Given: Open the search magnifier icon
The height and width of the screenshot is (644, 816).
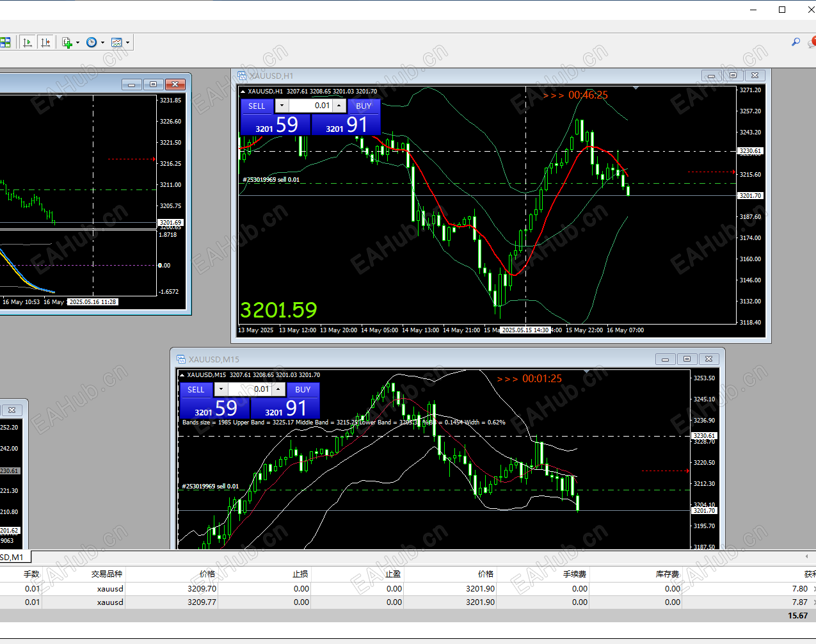Looking at the screenshot, I should pos(796,42).
